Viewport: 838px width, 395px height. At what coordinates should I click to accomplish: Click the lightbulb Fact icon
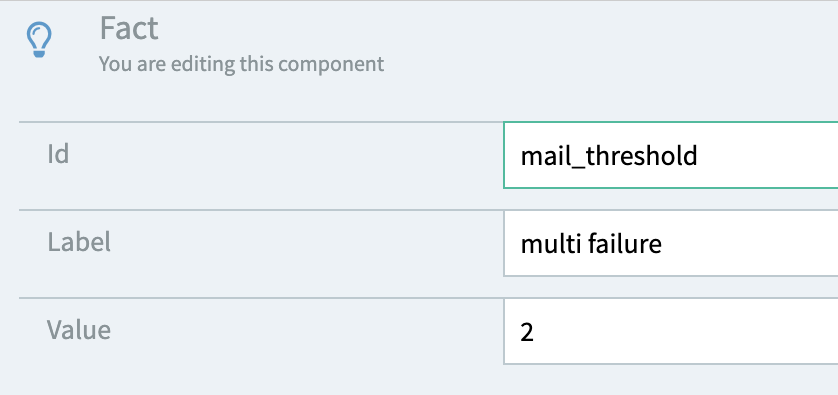click(39, 40)
